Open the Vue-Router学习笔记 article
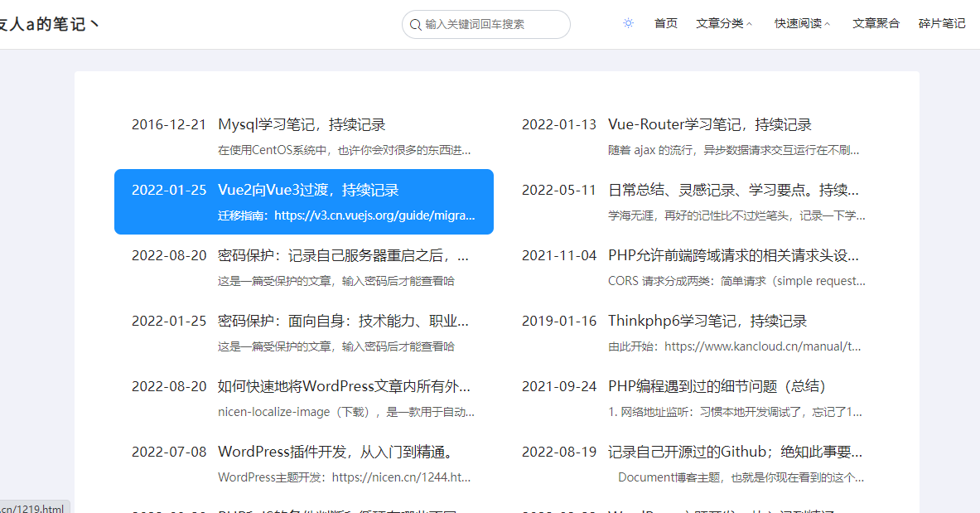The height and width of the screenshot is (513, 980). click(709, 125)
